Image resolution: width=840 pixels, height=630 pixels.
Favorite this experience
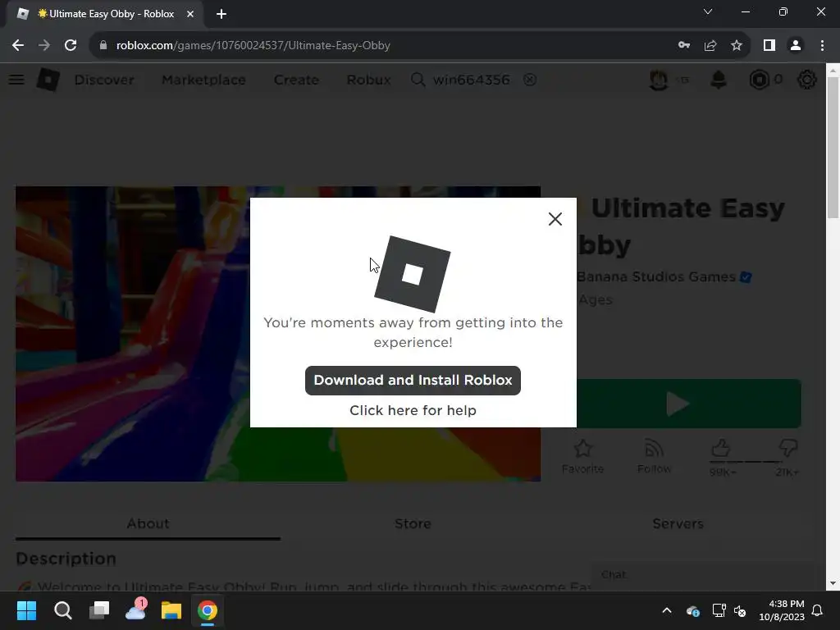pos(583,456)
